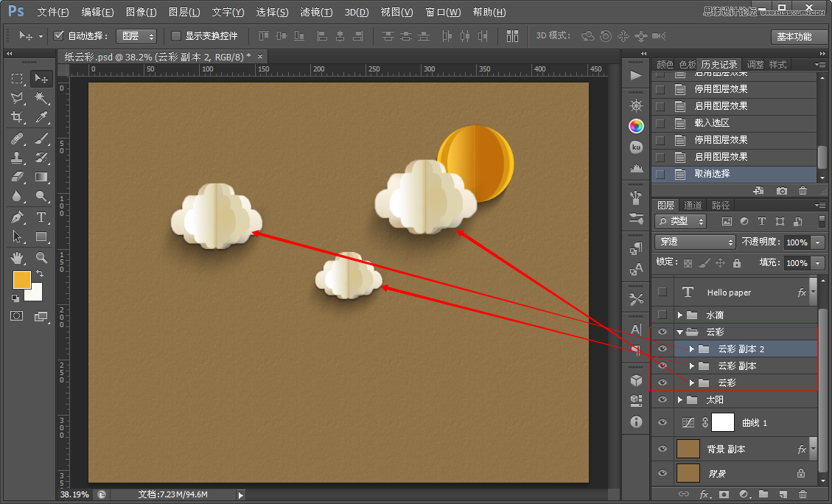Screen dimensions: 832x504
Task: Select the Rectangle shape tool
Action: point(41,237)
